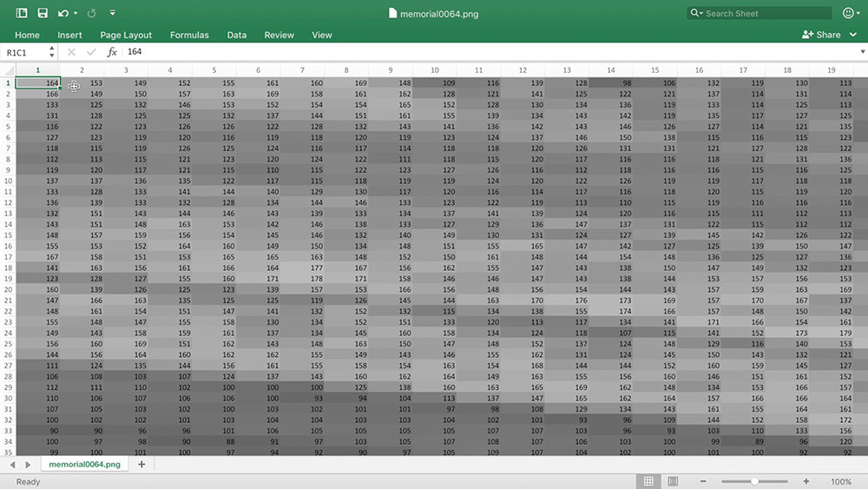The image size is (868, 489).
Task: Switch to Page Layout view in status bar
Action: 672,481
